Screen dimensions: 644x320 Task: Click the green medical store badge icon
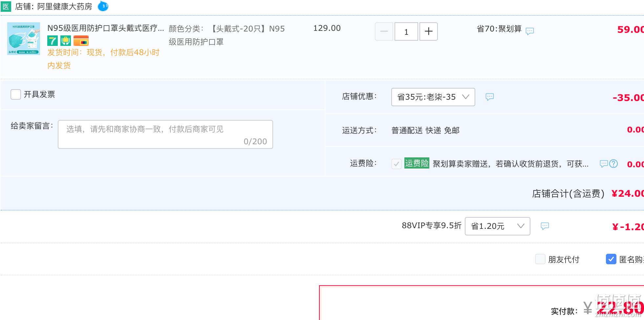tap(6, 7)
